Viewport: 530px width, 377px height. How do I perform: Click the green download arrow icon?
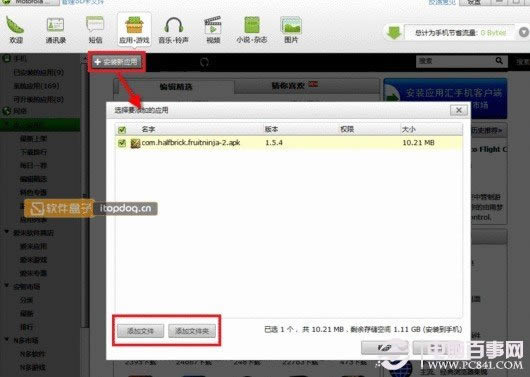click(x=394, y=33)
